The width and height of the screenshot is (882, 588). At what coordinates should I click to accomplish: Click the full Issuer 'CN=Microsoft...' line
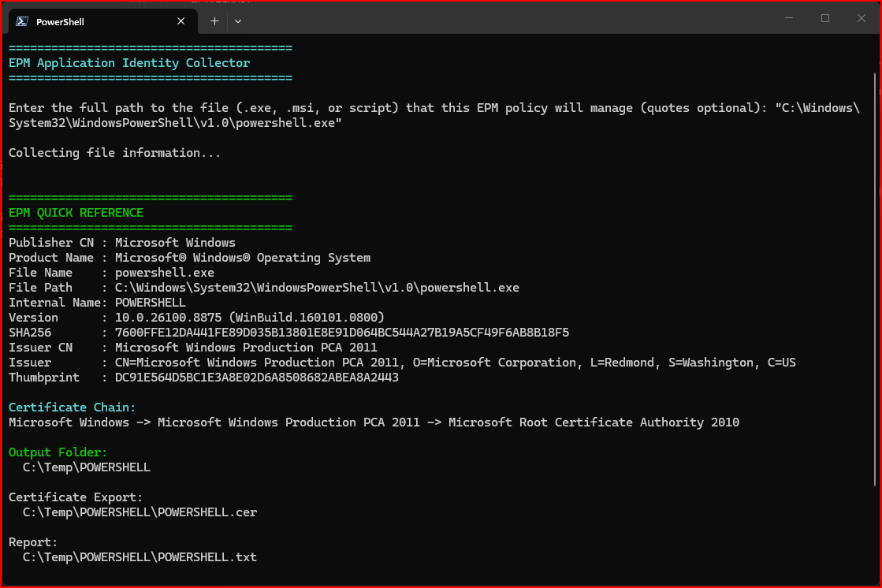click(x=455, y=363)
